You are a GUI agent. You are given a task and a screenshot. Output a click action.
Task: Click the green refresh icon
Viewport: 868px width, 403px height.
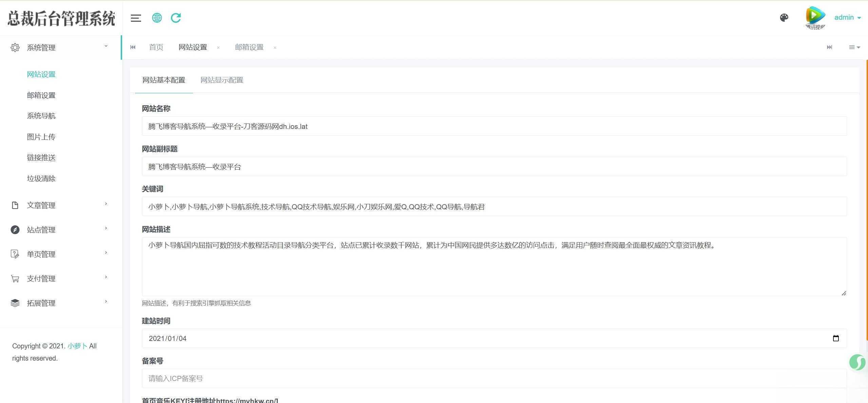pyautogui.click(x=176, y=18)
